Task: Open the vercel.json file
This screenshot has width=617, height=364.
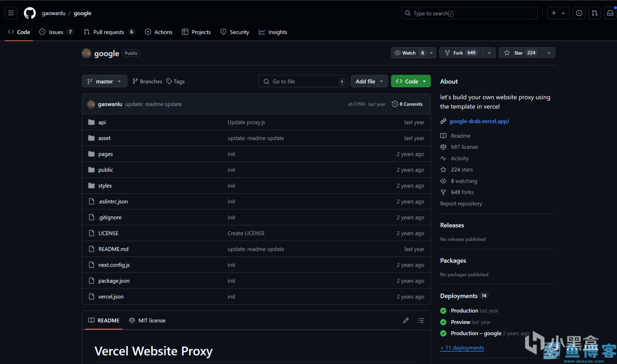Action: coord(111,297)
